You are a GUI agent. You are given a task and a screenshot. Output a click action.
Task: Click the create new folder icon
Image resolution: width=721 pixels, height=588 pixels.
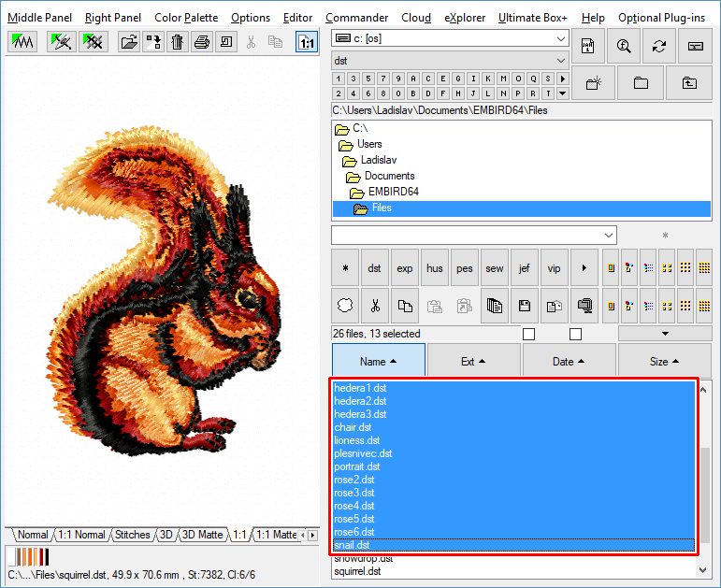point(592,82)
